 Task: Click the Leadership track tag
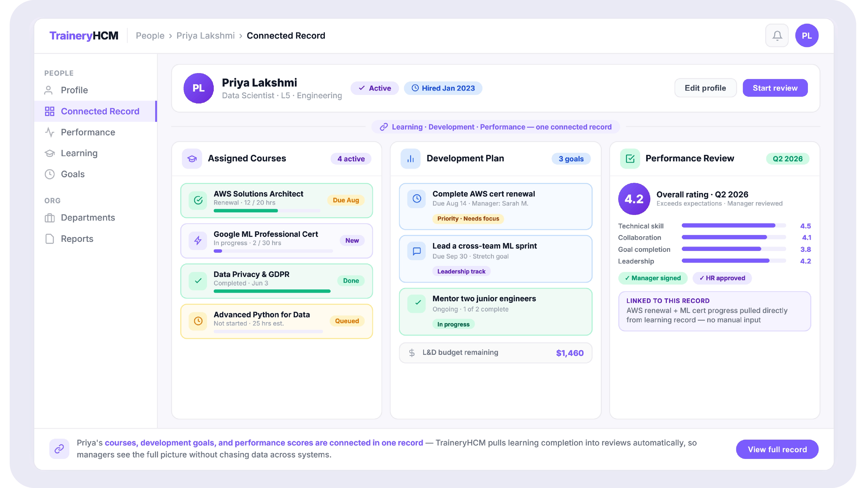[x=461, y=272]
